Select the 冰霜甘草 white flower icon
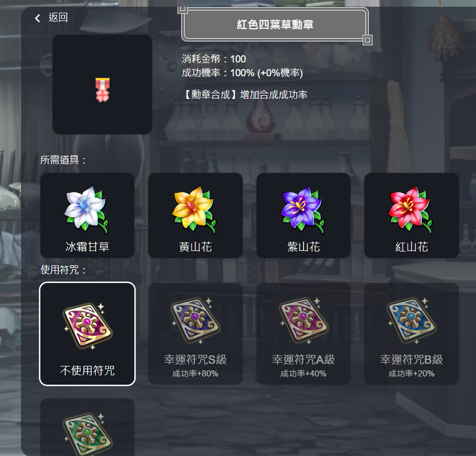The image size is (476, 456). click(x=86, y=209)
